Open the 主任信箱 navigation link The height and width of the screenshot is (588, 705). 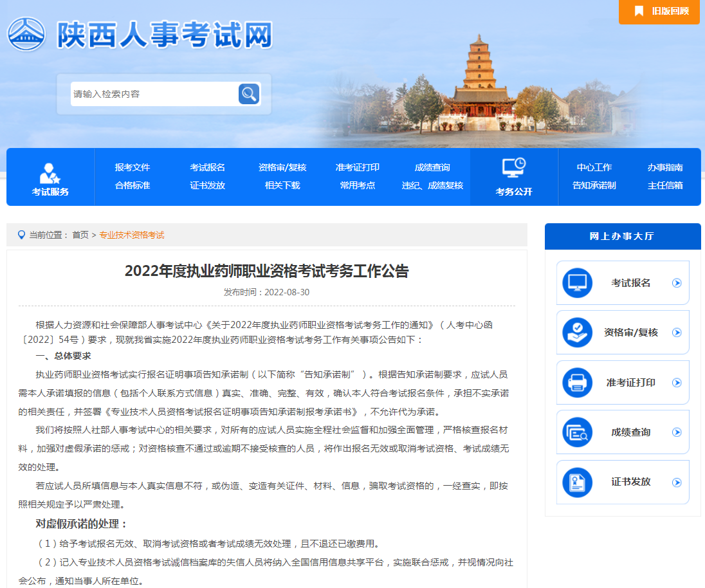[x=665, y=185]
